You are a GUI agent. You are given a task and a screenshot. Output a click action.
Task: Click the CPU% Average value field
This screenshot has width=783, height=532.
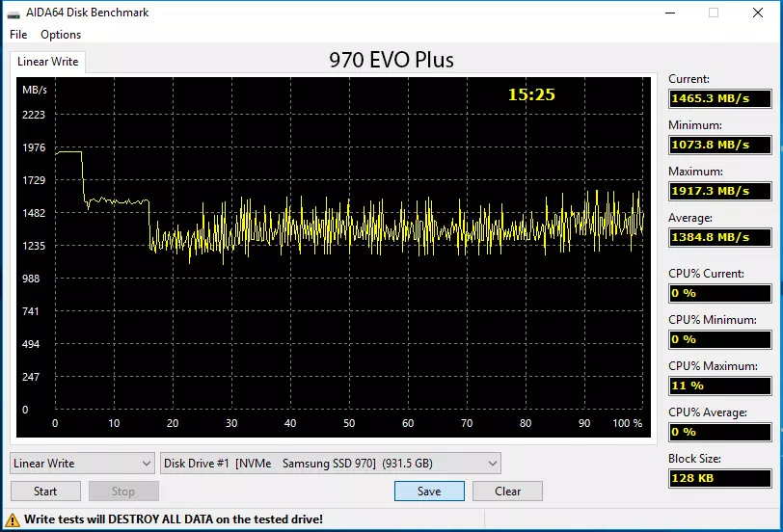(720, 432)
